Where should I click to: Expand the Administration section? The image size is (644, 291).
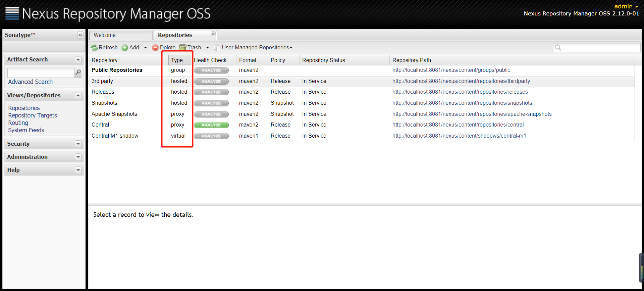[78, 157]
